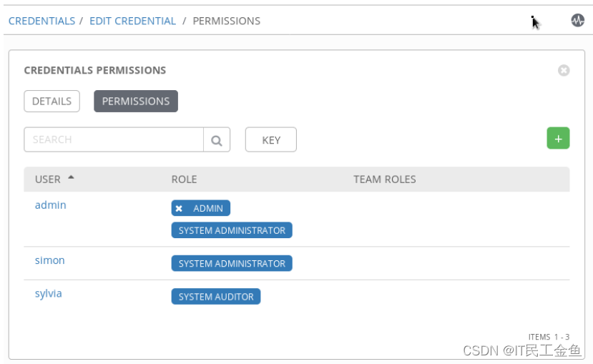Sort by the USER column arrow

pos(71,178)
